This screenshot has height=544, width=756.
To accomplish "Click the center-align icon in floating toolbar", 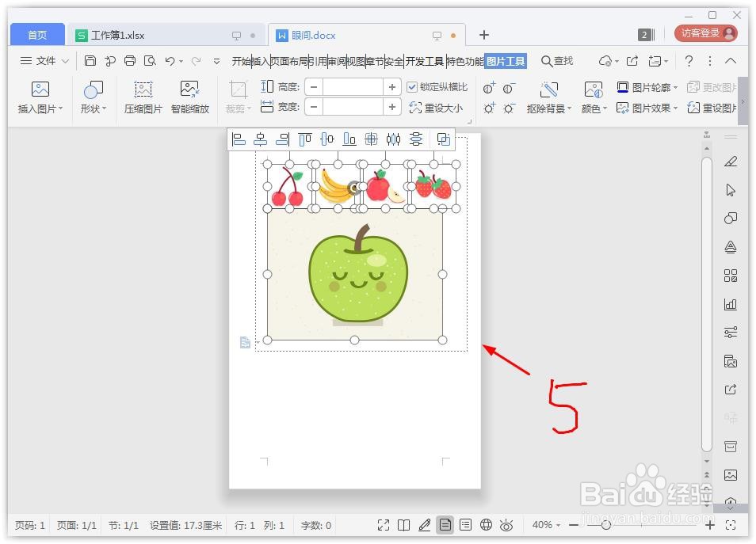I will pyautogui.click(x=260, y=139).
